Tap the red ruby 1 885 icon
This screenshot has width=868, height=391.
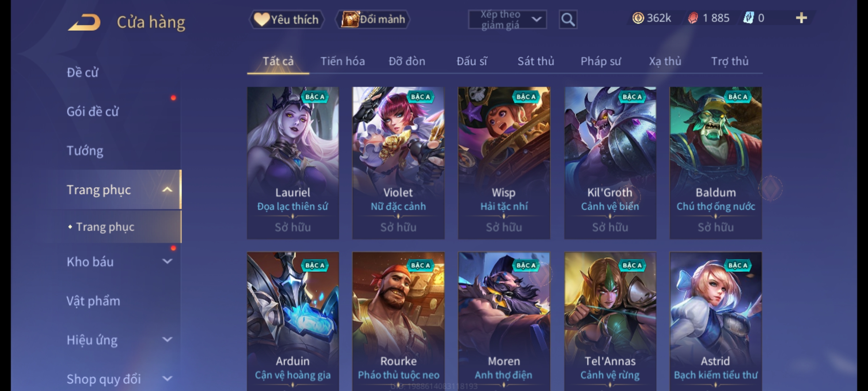pyautogui.click(x=693, y=18)
